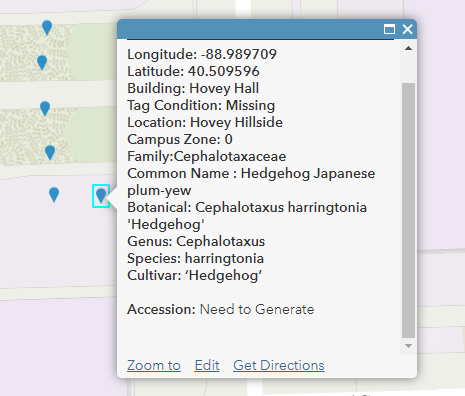This screenshot has width=465, height=396.
Task: Select the fourth map pin from top
Action: 50,153
